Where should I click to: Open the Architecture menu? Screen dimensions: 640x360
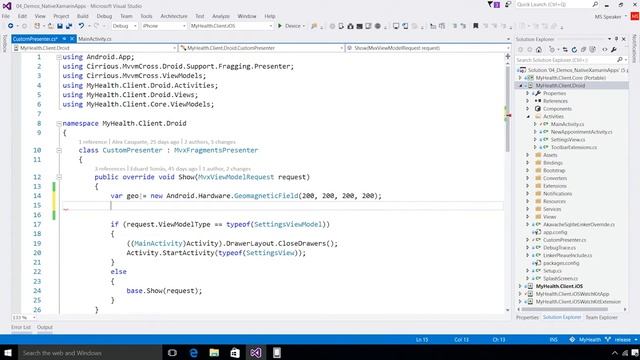[174, 16]
